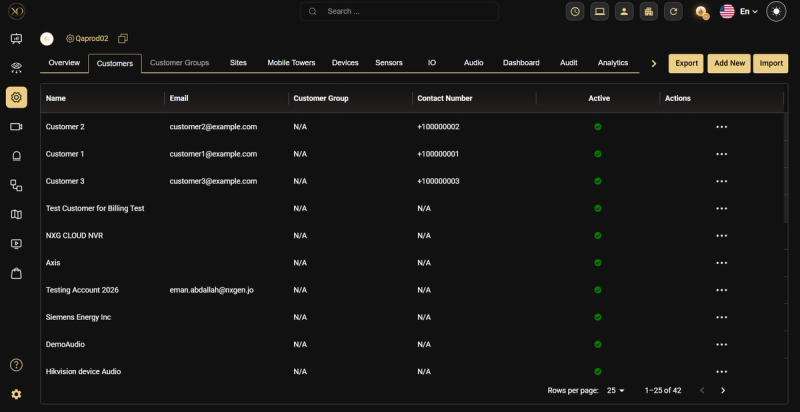This screenshot has height=412, width=800.
Task: Switch to the Devices tab
Action: (345, 63)
